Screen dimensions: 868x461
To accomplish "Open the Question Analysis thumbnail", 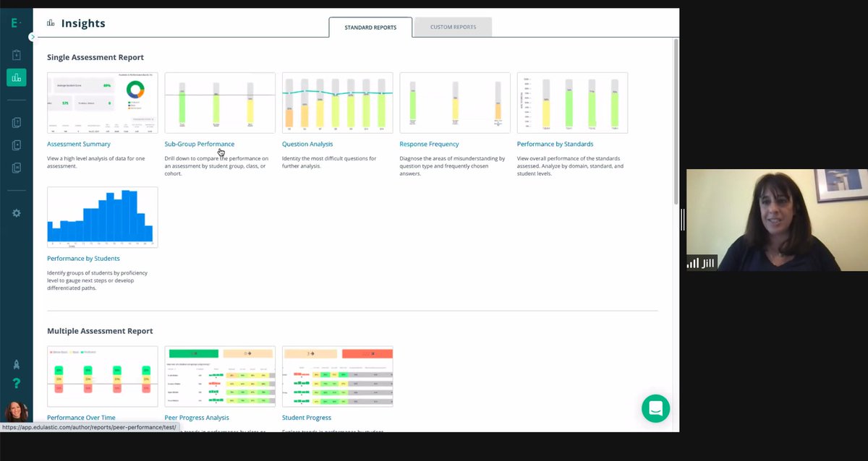I will pyautogui.click(x=337, y=103).
